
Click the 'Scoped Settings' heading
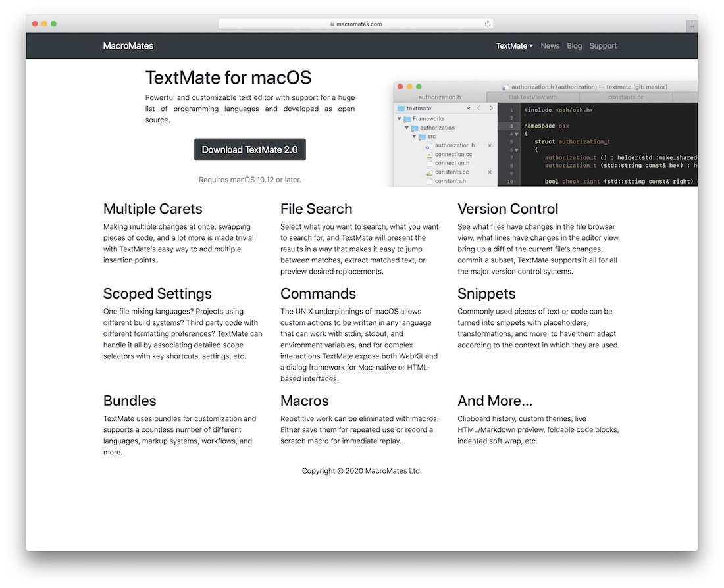157,293
